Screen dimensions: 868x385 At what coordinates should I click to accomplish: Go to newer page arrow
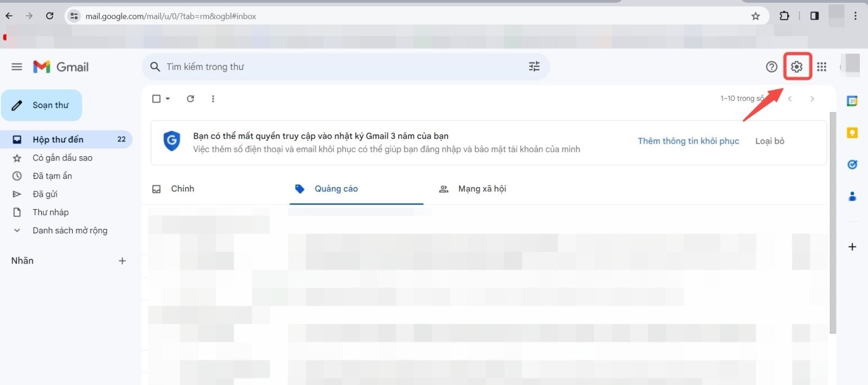tap(790, 99)
